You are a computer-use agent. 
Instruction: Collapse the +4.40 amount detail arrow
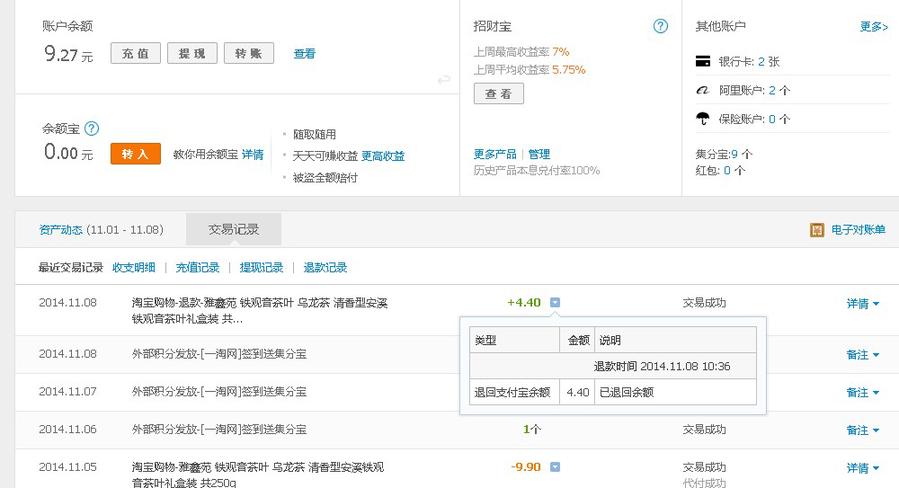pos(555,302)
